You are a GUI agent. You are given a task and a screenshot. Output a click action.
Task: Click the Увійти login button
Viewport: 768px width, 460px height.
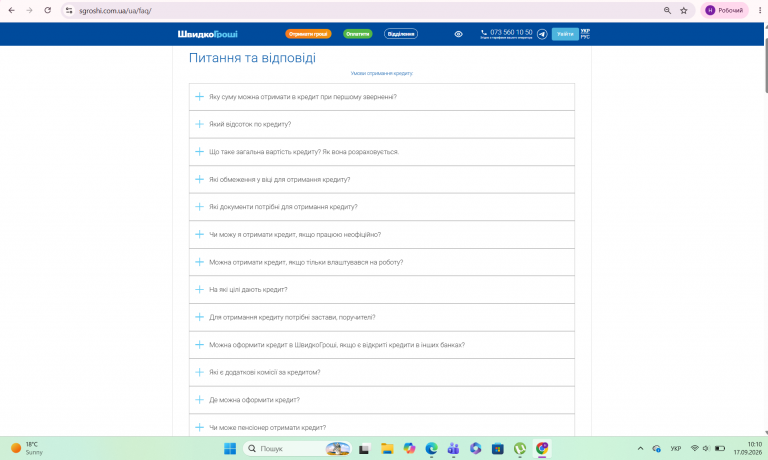[x=565, y=34]
